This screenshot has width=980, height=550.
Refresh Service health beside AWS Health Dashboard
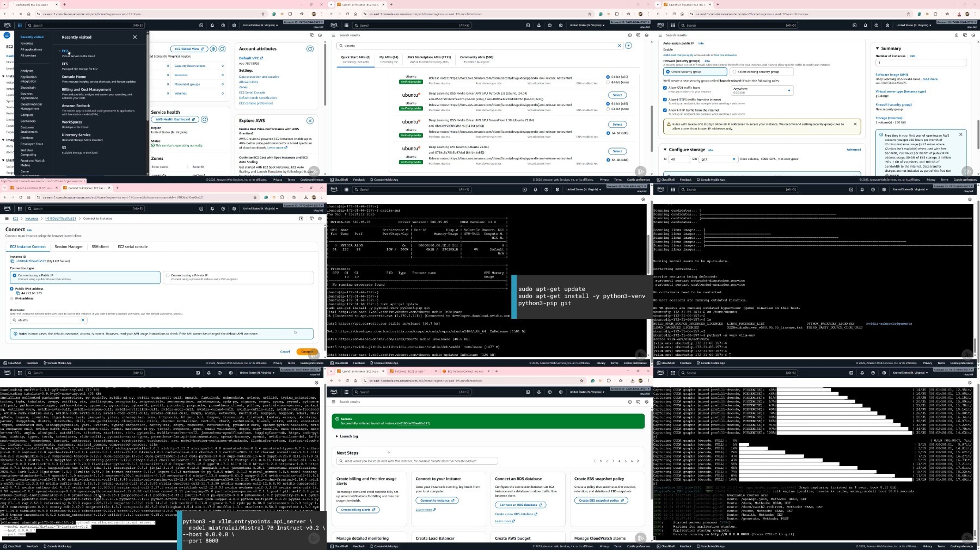pyautogui.click(x=205, y=119)
